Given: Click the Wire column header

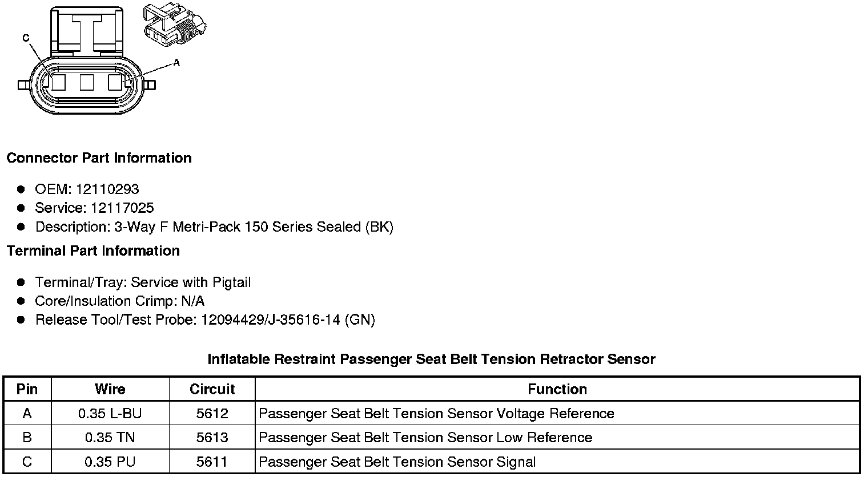Looking at the screenshot, I should (x=110, y=389).
